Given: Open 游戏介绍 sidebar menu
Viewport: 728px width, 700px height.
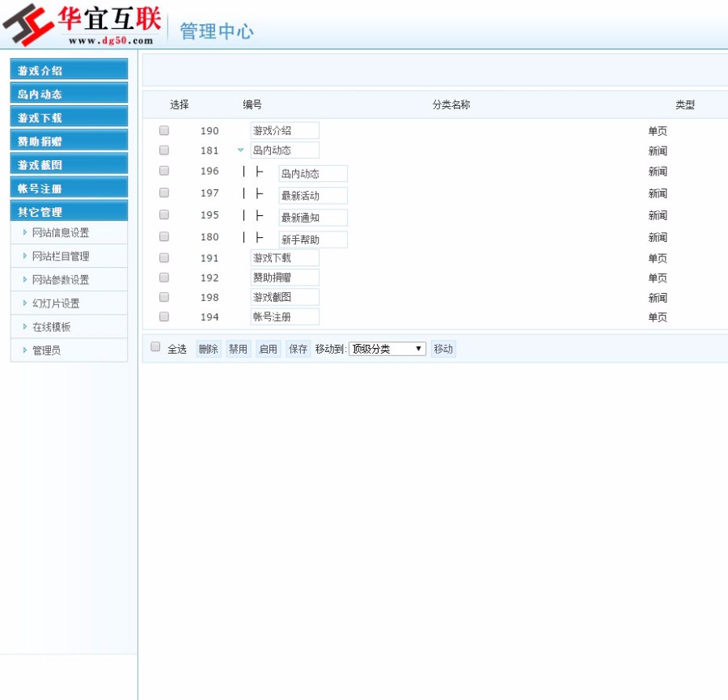Looking at the screenshot, I should tap(69, 70).
